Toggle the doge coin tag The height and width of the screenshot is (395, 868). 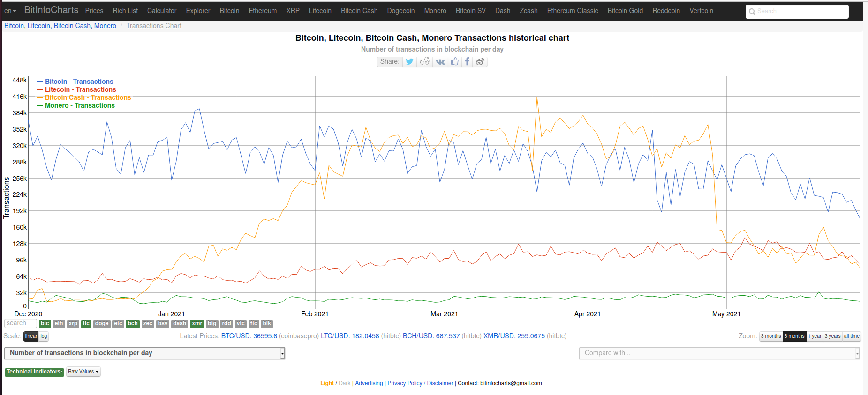(102, 324)
